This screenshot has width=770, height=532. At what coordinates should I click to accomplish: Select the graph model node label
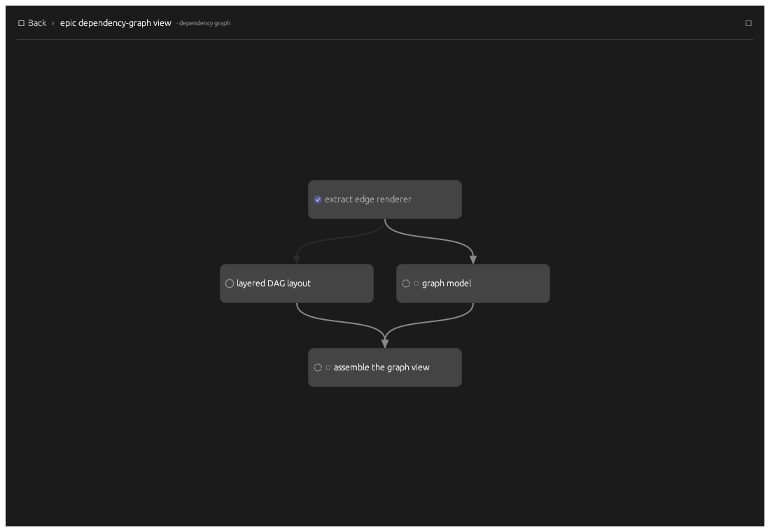coord(447,283)
